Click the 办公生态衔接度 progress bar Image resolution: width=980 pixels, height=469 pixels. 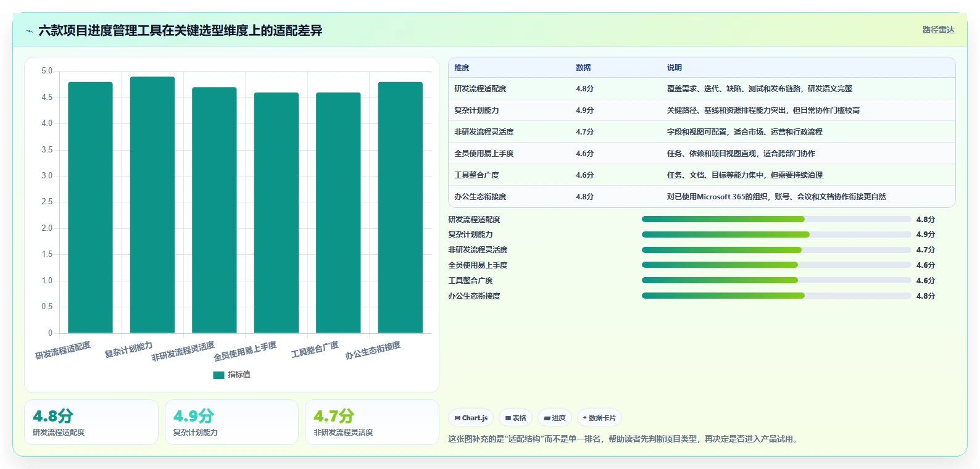[776, 296]
